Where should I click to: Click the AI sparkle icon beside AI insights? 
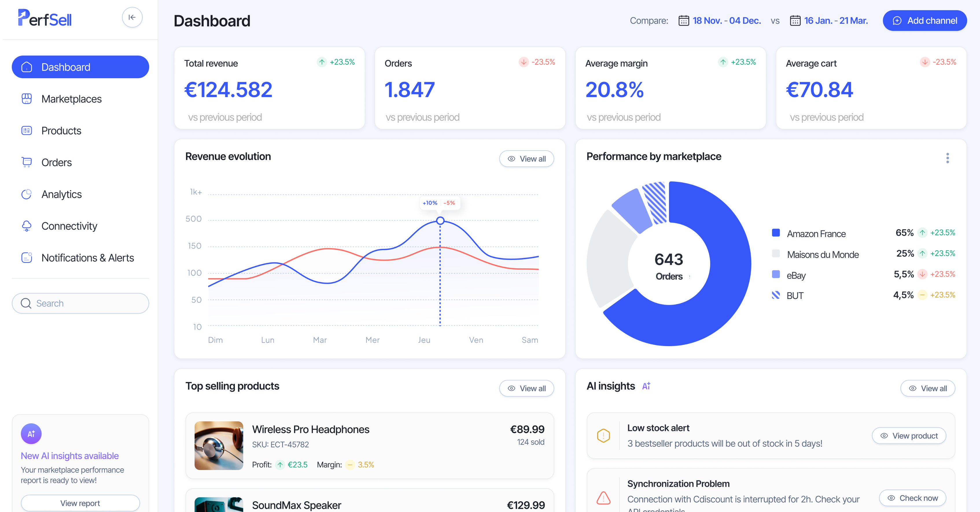(x=646, y=386)
